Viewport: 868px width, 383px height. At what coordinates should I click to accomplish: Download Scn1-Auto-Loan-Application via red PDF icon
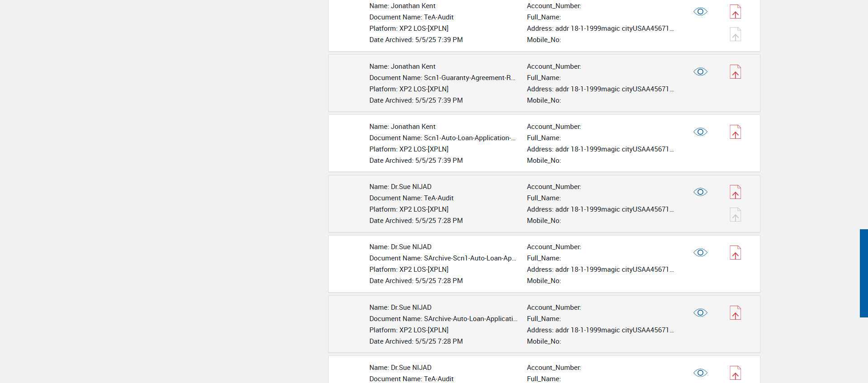(735, 132)
